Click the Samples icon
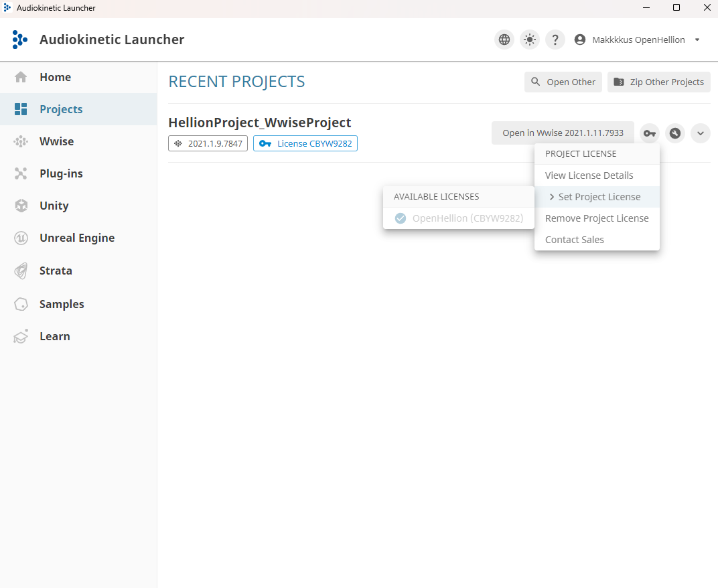 [21, 304]
